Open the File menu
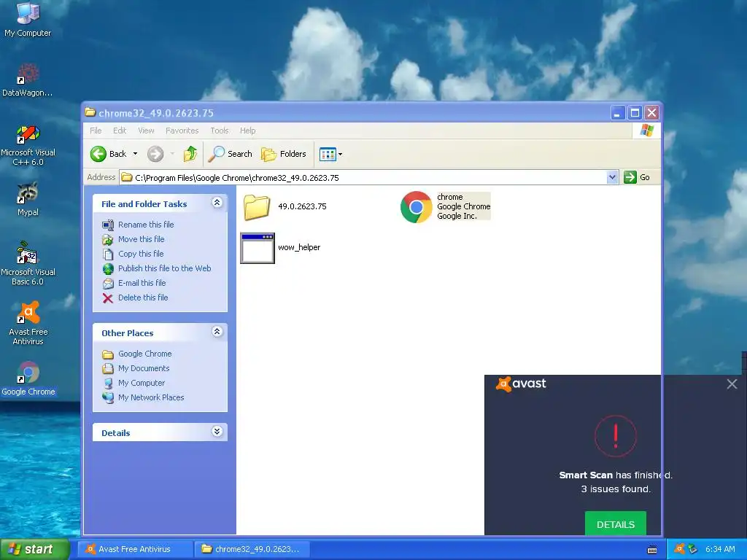 pos(96,131)
